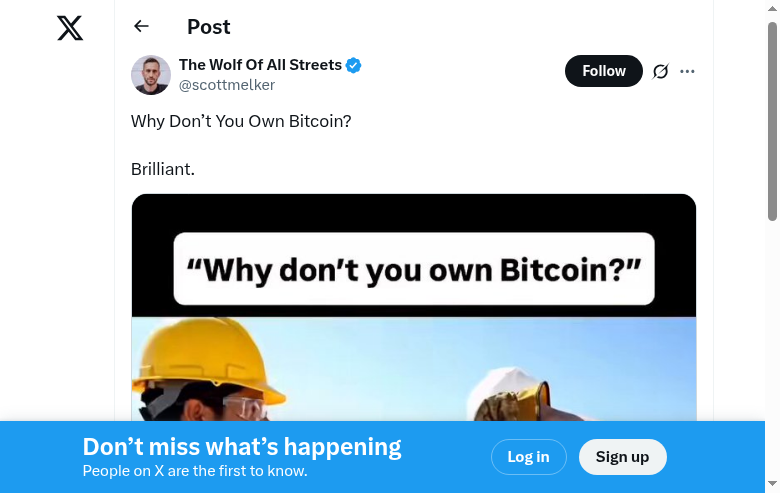The height and width of the screenshot is (493, 780).
Task: Click the scrollbar up arrow
Action: pos(772,8)
